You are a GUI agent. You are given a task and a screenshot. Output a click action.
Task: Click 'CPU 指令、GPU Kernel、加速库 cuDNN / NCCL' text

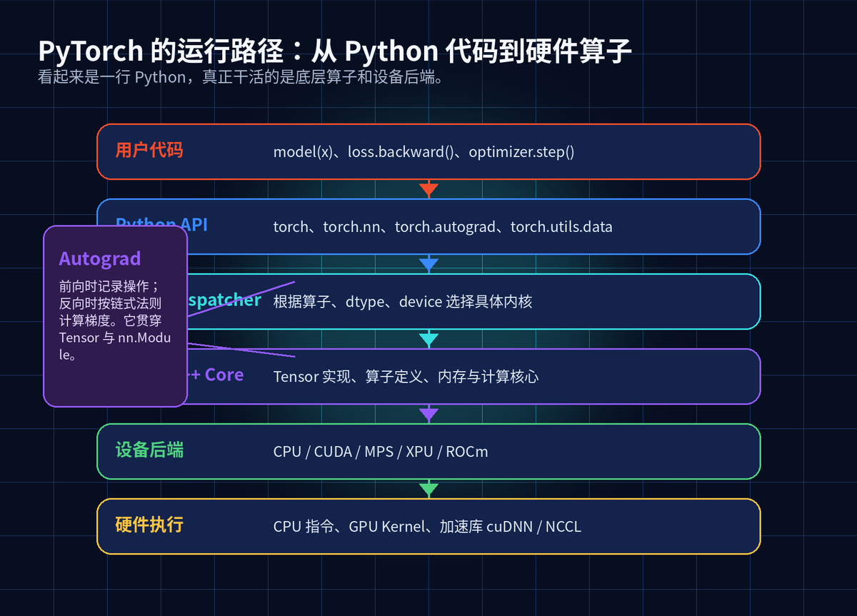(x=427, y=527)
